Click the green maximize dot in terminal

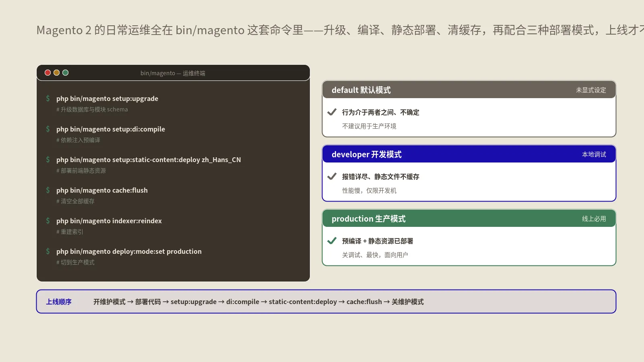(65, 73)
